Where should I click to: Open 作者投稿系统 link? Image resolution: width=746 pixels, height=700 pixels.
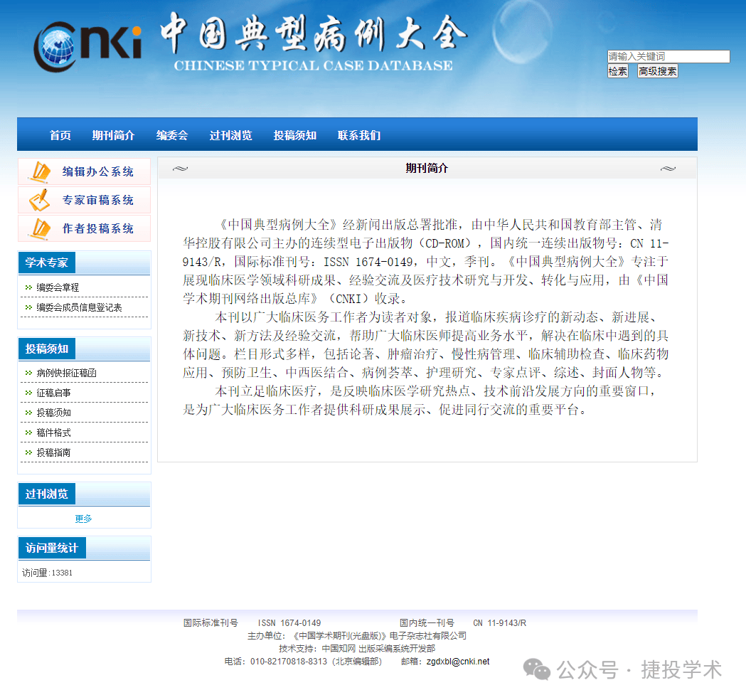click(x=97, y=229)
